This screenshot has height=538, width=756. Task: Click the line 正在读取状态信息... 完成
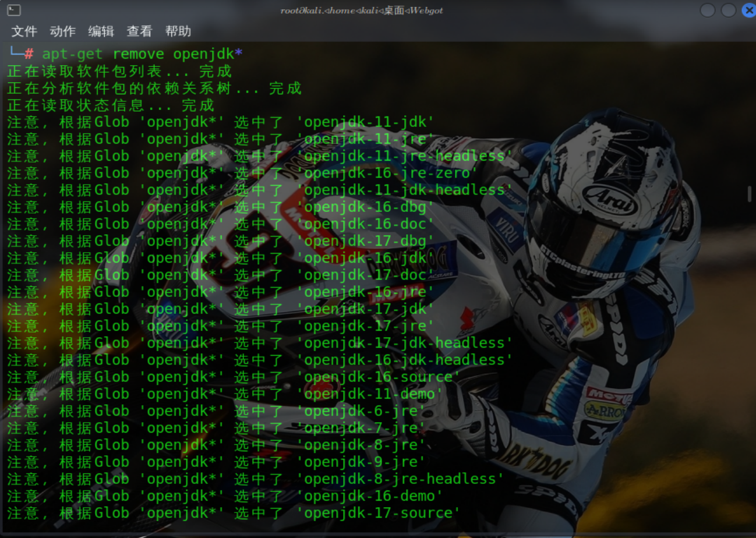click(x=111, y=105)
